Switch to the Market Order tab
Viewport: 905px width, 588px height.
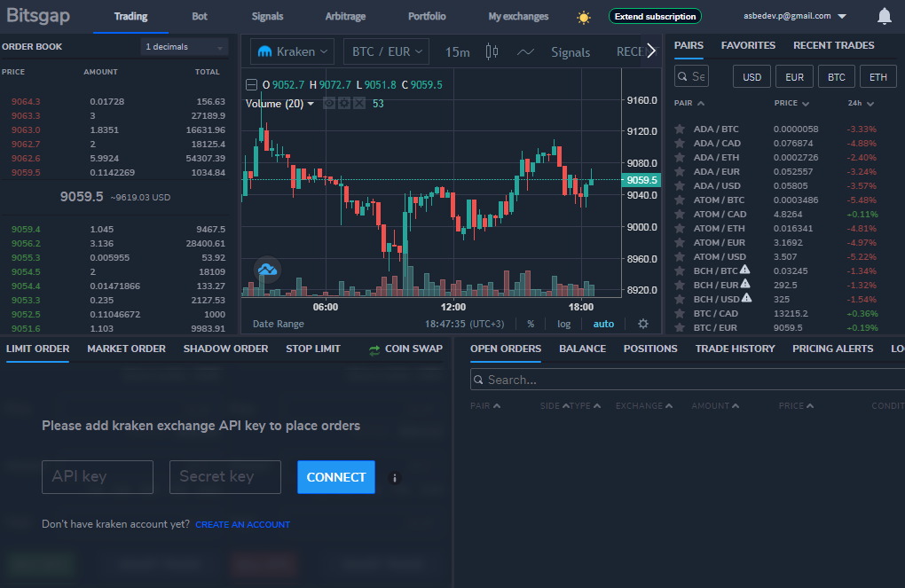pos(126,349)
